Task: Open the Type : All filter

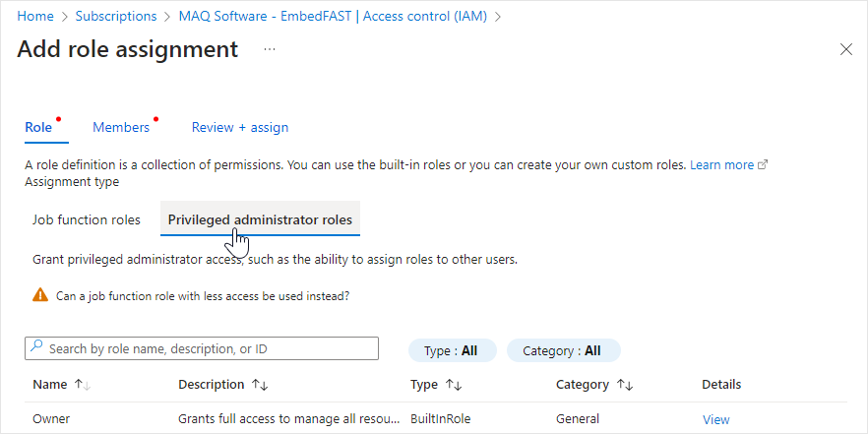Action: tap(453, 350)
